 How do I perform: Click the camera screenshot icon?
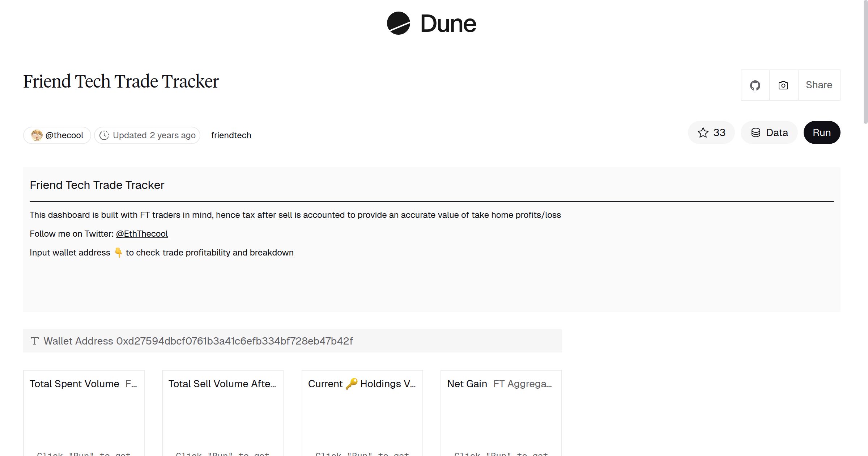point(783,85)
